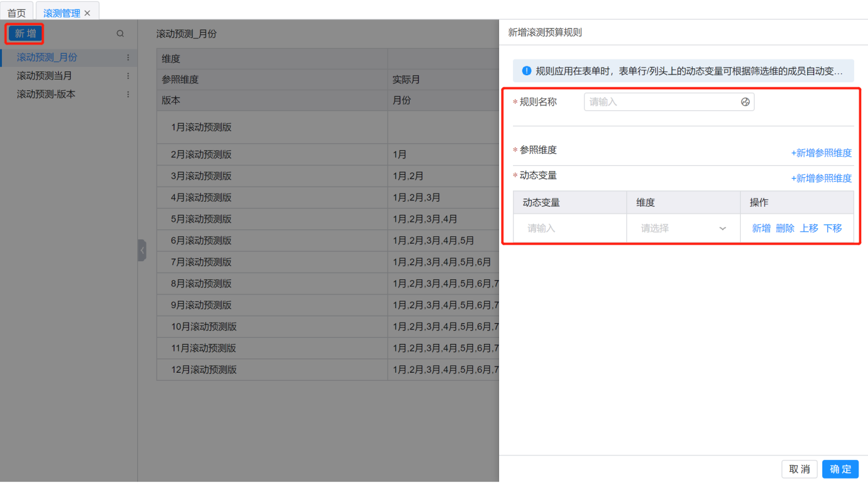This screenshot has width=868, height=483.
Task: Open more options for 滚动预测-版本
Action: point(128,95)
